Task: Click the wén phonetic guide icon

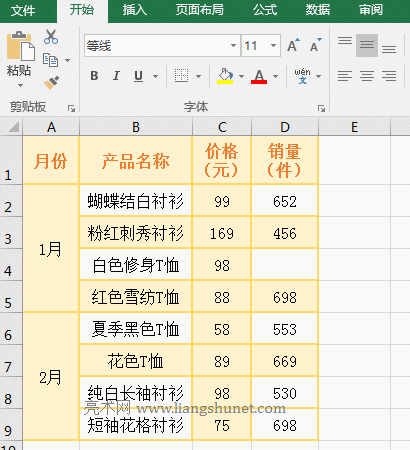Action: (x=302, y=76)
